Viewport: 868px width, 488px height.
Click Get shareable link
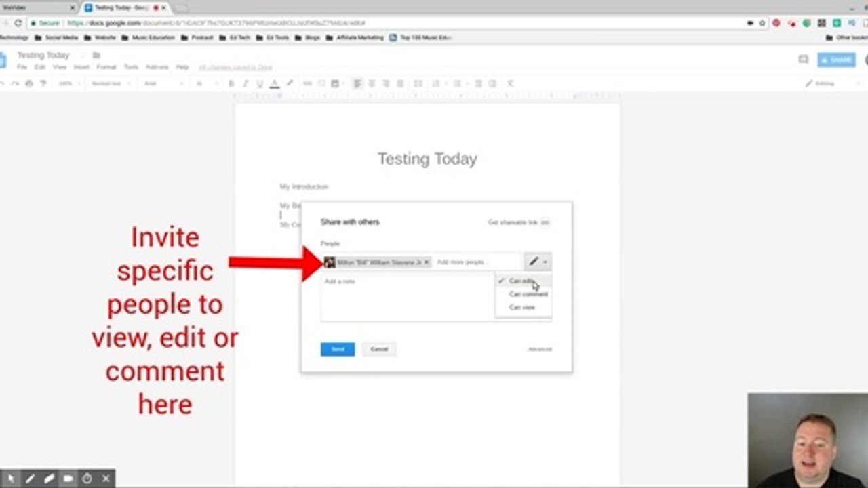(x=519, y=222)
